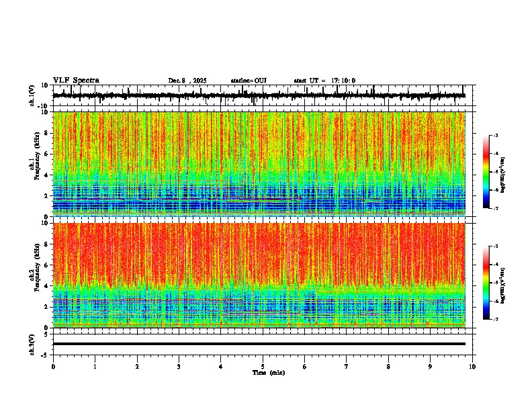Screen dimensions: 532x411
Task: Click the ch.1 'Frequency (kHz)' axis label
Action: (x=37, y=156)
